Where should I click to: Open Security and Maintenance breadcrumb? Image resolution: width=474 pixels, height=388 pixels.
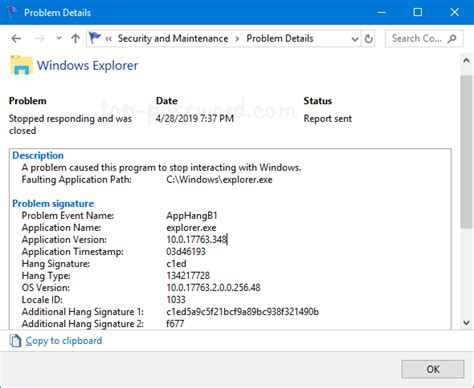173,38
